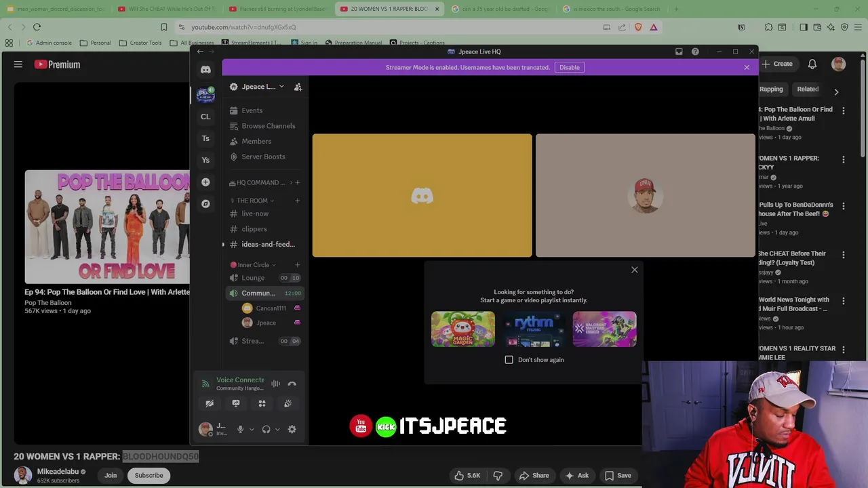The image size is (868, 488).
Task: Open Discord user settings gear
Action: tap(292, 429)
